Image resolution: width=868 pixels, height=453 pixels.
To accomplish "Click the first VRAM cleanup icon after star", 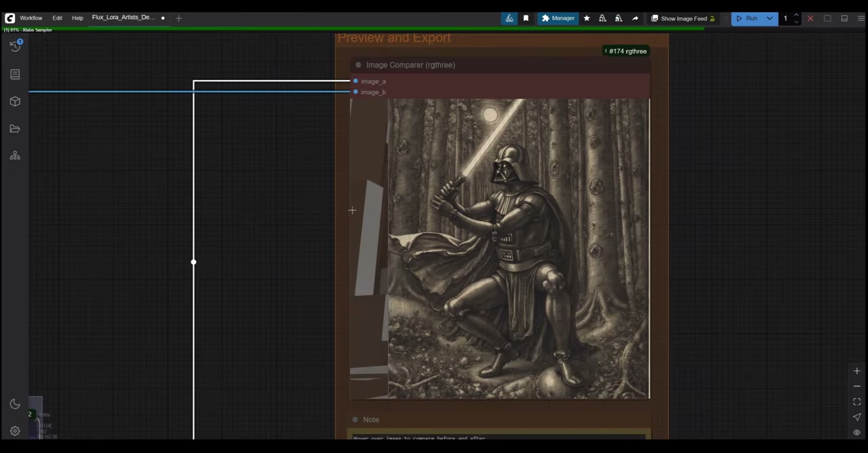I will click(602, 18).
